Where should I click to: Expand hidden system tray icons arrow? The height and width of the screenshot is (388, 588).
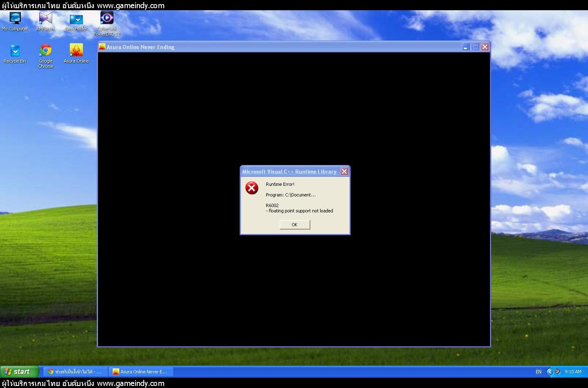(550, 372)
